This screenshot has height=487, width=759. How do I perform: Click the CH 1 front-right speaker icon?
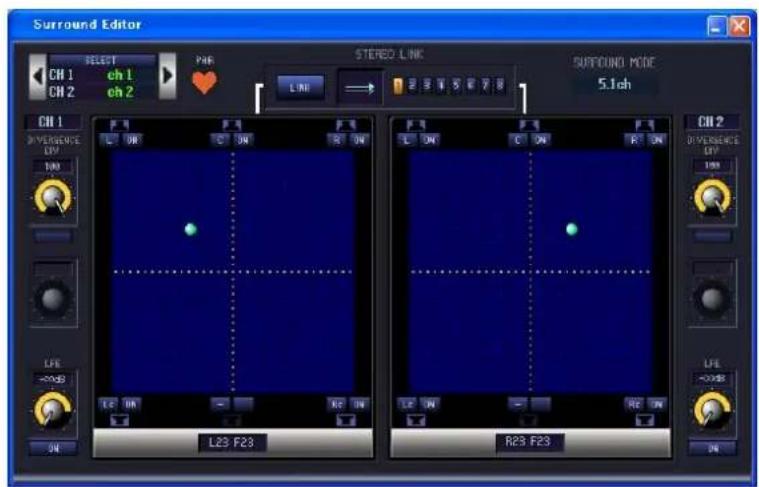pyautogui.click(x=346, y=125)
